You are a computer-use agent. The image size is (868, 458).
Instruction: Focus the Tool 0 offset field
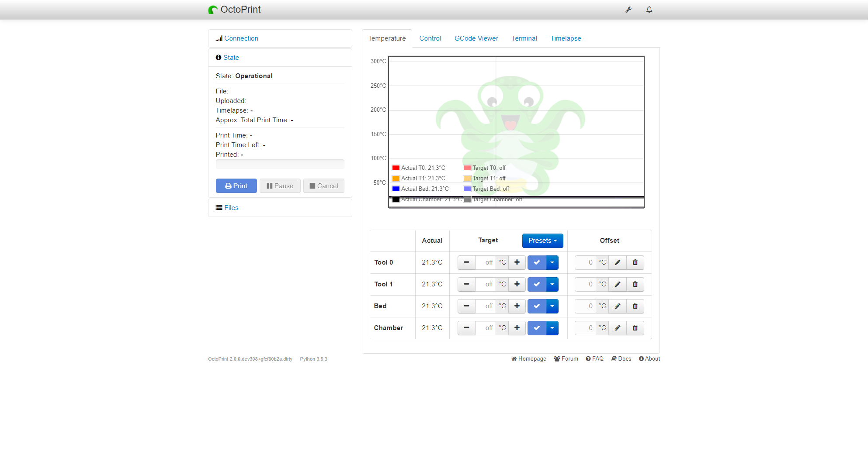[x=585, y=262]
